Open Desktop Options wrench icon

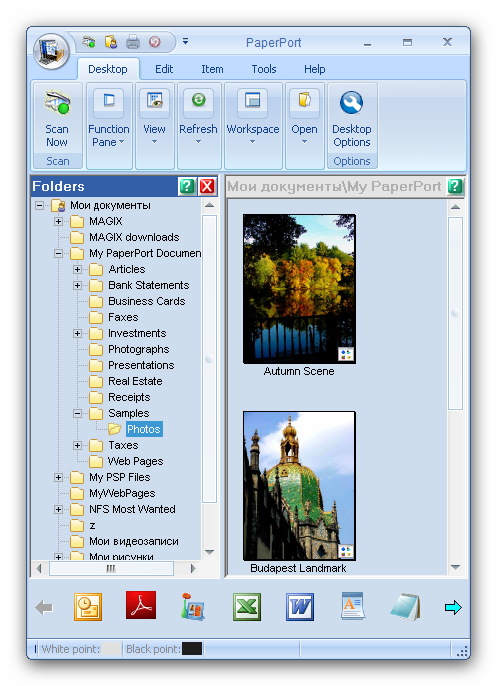(351, 103)
